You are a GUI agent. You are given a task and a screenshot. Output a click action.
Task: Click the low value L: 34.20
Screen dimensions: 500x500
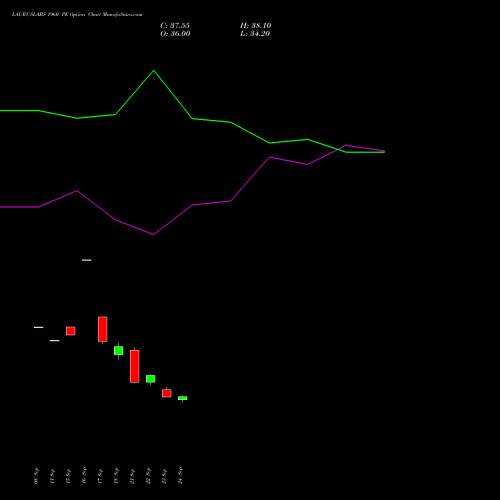point(255,34)
